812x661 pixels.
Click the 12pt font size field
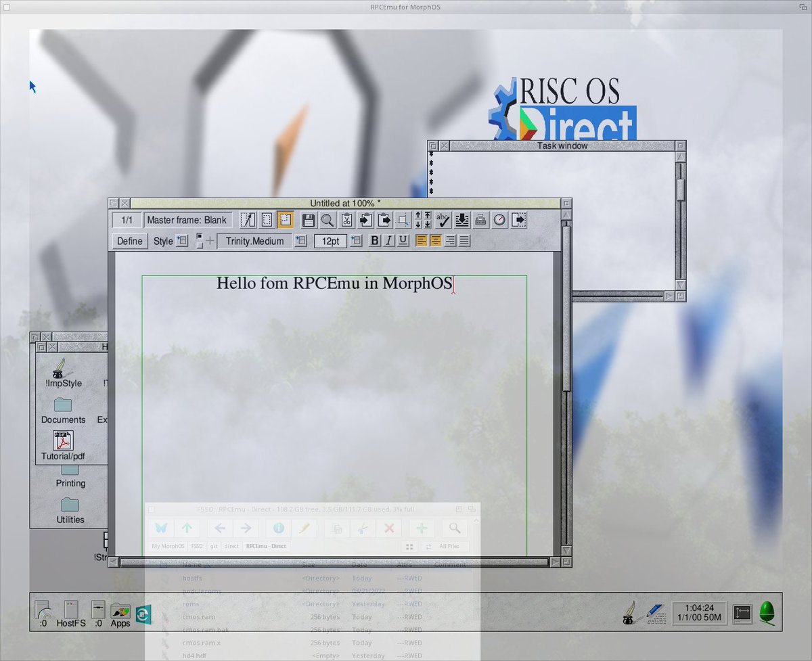(x=331, y=241)
